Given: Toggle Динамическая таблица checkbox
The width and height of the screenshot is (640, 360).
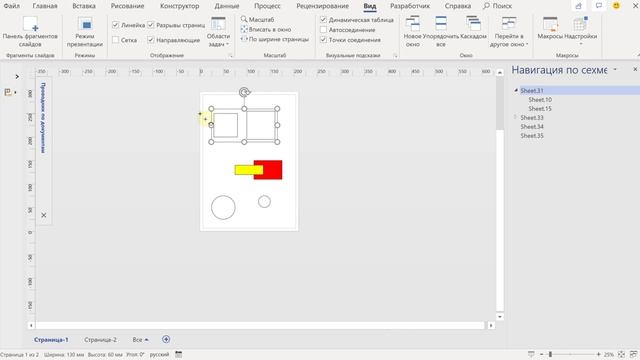Looking at the screenshot, I should (x=323, y=20).
